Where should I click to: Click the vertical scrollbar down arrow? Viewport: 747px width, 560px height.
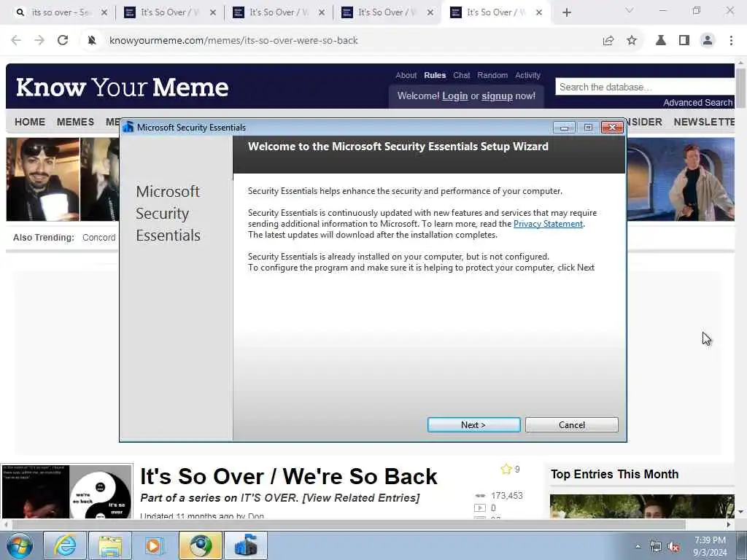(x=741, y=512)
